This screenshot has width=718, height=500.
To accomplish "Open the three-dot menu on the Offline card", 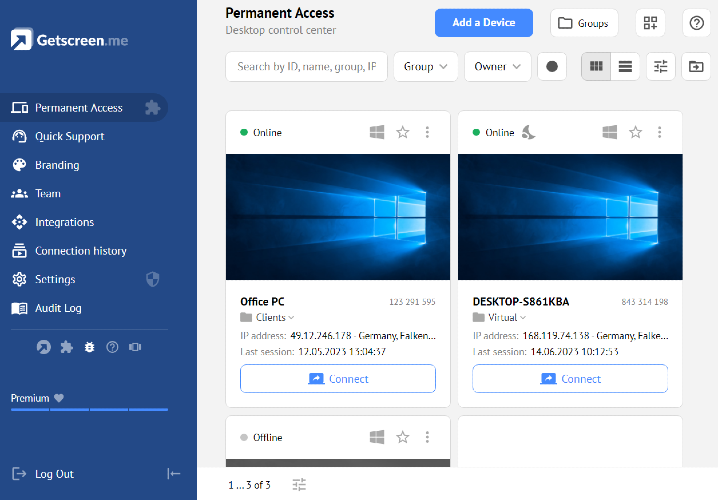I will click(427, 437).
